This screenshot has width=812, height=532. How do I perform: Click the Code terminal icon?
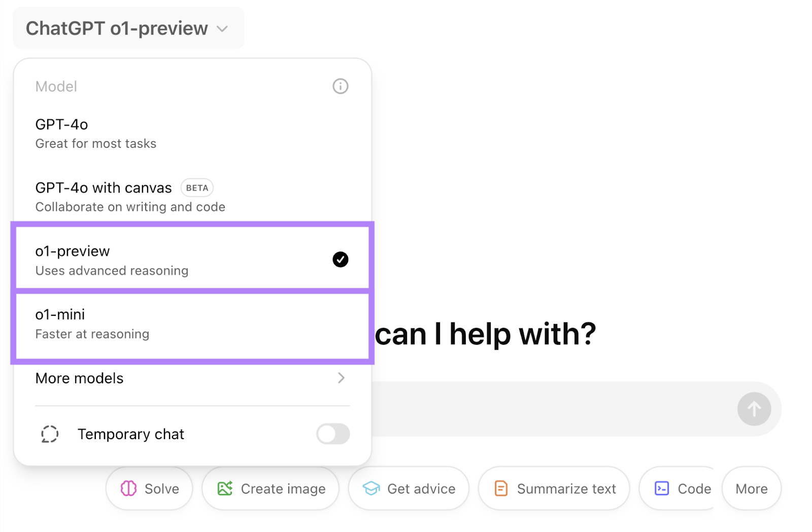pos(662,488)
